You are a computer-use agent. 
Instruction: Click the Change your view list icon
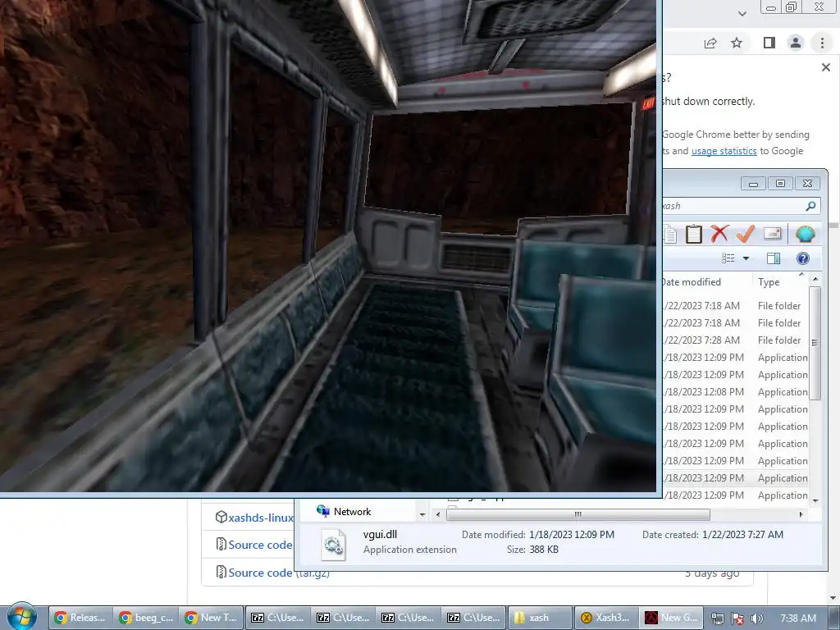(728, 258)
